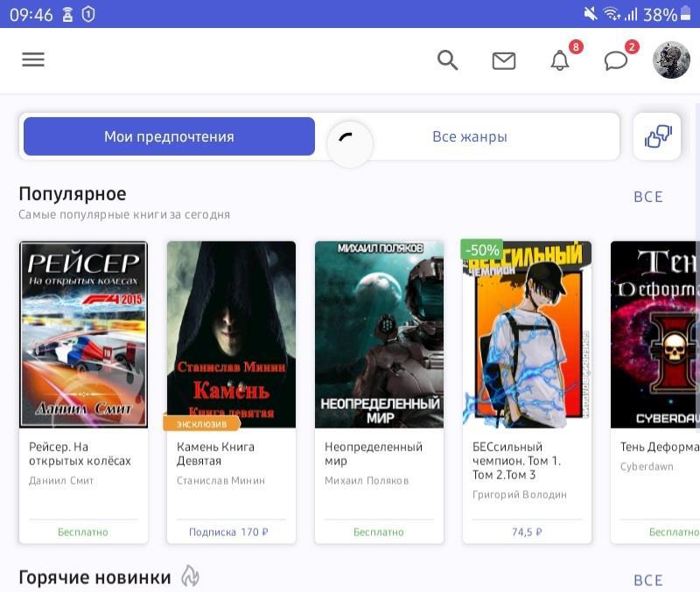Tap title Рейсер. На открытых колёсах

click(80, 454)
